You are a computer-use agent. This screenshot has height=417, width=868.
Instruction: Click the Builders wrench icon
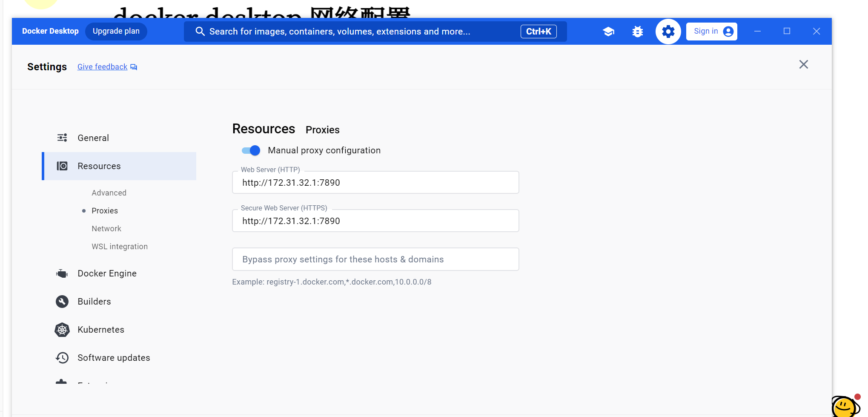point(62,302)
